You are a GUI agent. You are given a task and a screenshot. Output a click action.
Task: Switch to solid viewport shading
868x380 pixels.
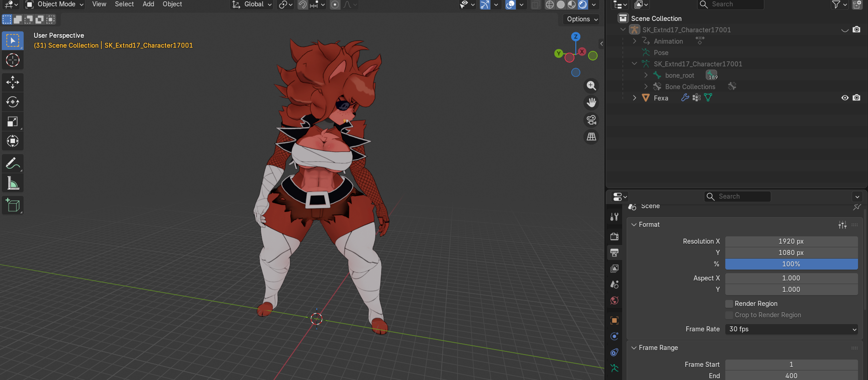tap(561, 5)
